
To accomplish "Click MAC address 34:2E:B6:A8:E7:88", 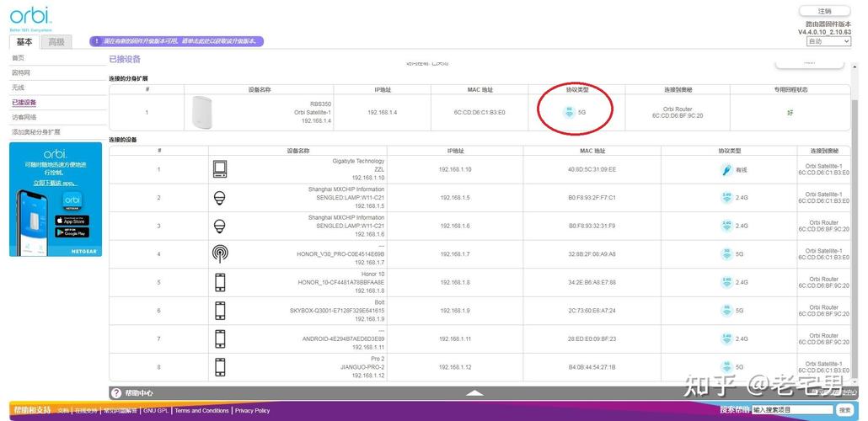I will pyautogui.click(x=592, y=283).
